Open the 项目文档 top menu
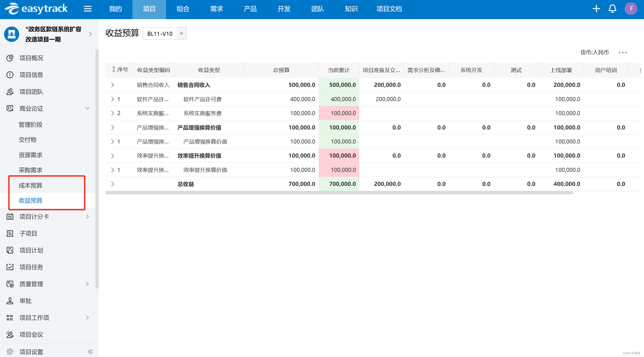The image size is (644, 357). [x=389, y=9]
